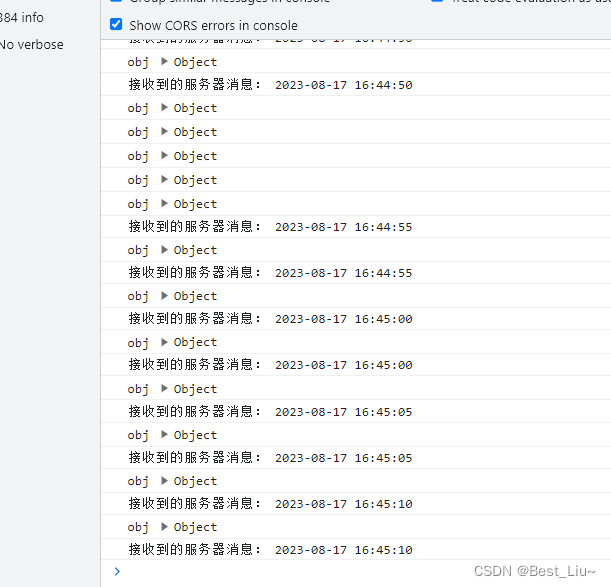Image resolution: width=611 pixels, height=587 pixels.
Task: Select the No verbose sidebar entry
Action: pos(31,44)
